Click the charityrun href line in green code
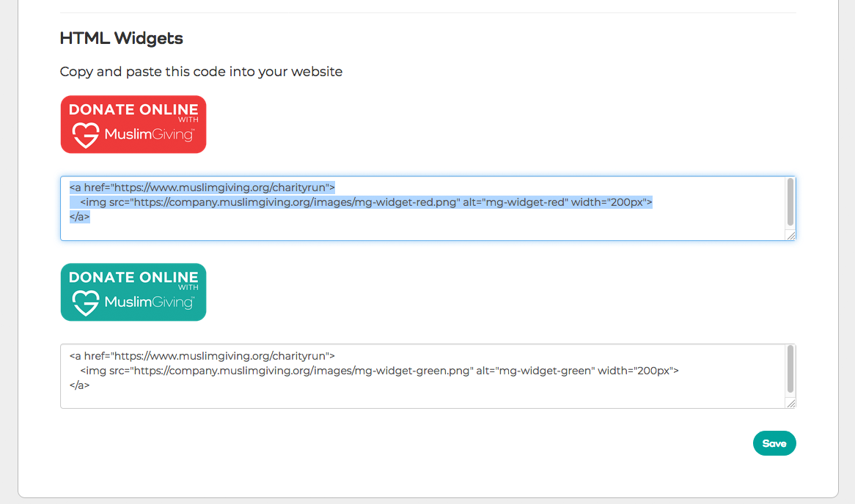 pos(202,356)
